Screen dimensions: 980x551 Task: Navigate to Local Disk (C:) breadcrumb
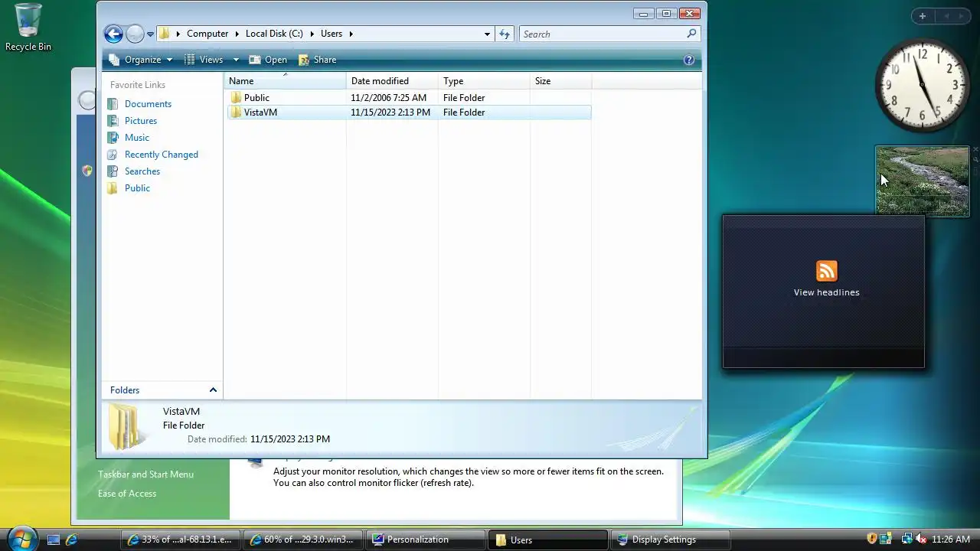coord(274,34)
